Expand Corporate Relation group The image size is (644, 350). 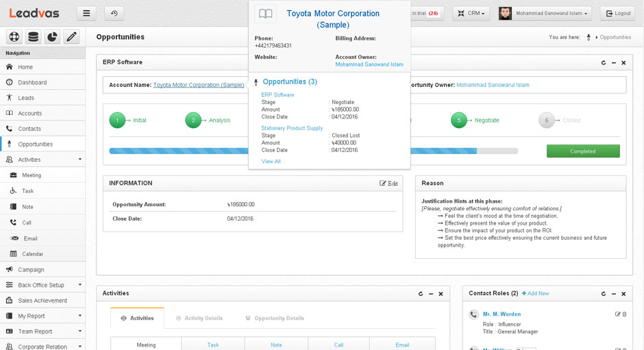click(x=42, y=347)
